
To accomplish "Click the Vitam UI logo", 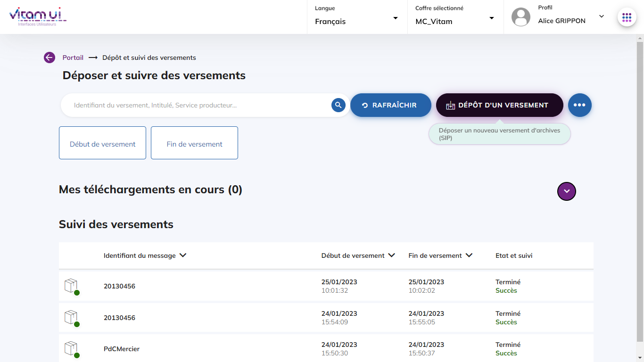I will pyautogui.click(x=38, y=16).
